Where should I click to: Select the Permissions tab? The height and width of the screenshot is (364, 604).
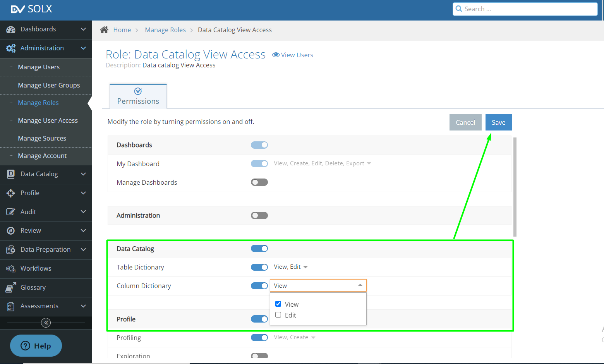coord(138,96)
